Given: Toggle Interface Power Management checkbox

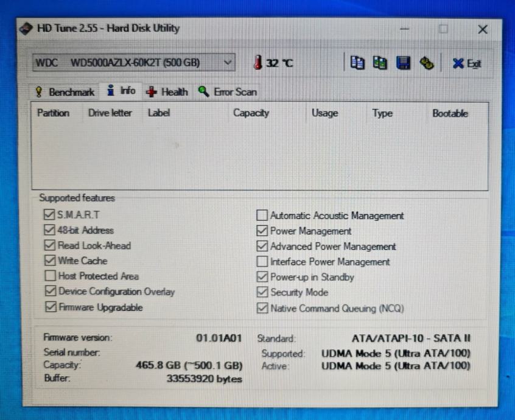Looking at the screenshot, I should point(262,262).
